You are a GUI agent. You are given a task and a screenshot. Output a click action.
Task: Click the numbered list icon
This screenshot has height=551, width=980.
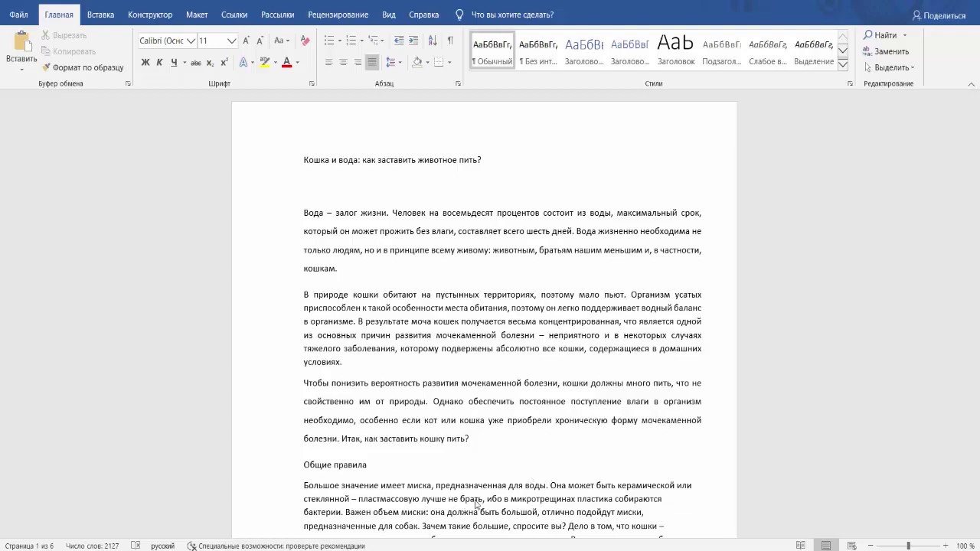click(x=351, y=41)
